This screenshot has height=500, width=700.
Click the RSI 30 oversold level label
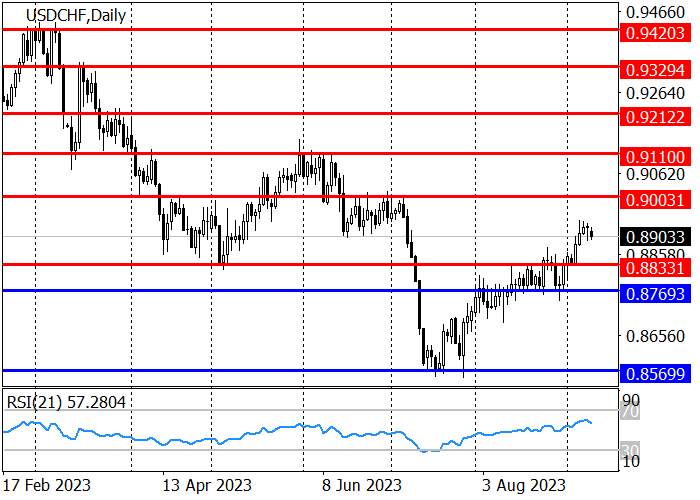point(631,449)
